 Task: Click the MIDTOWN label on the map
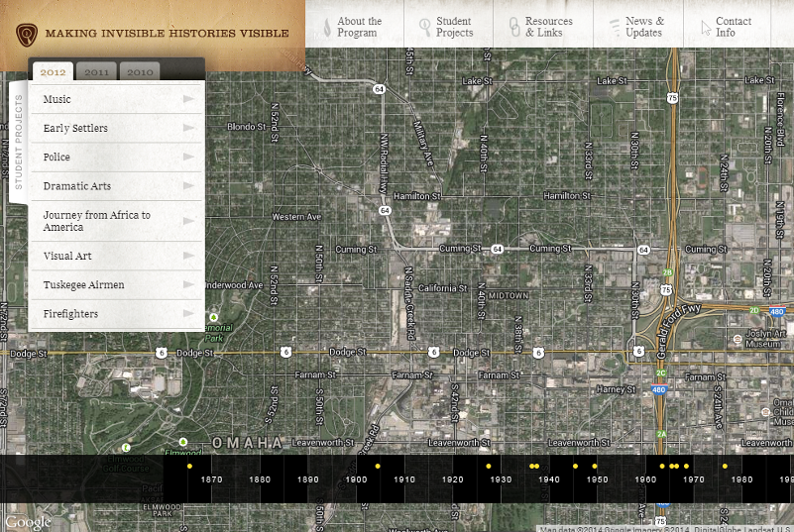coord(509,295)
